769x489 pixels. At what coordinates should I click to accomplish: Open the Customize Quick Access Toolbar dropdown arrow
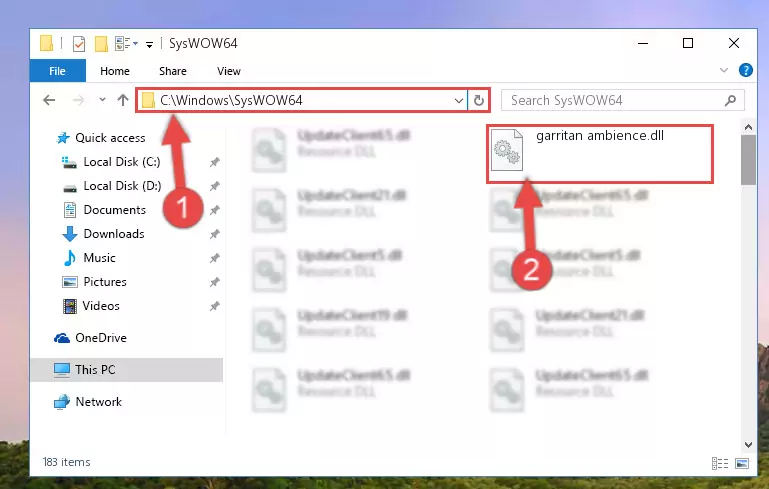(149, 45)
